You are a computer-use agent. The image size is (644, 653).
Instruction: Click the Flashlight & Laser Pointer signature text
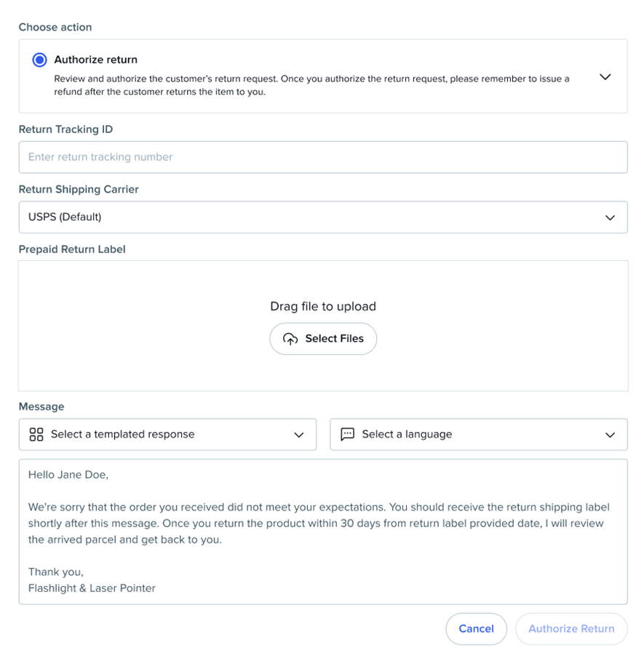(92, 588)
